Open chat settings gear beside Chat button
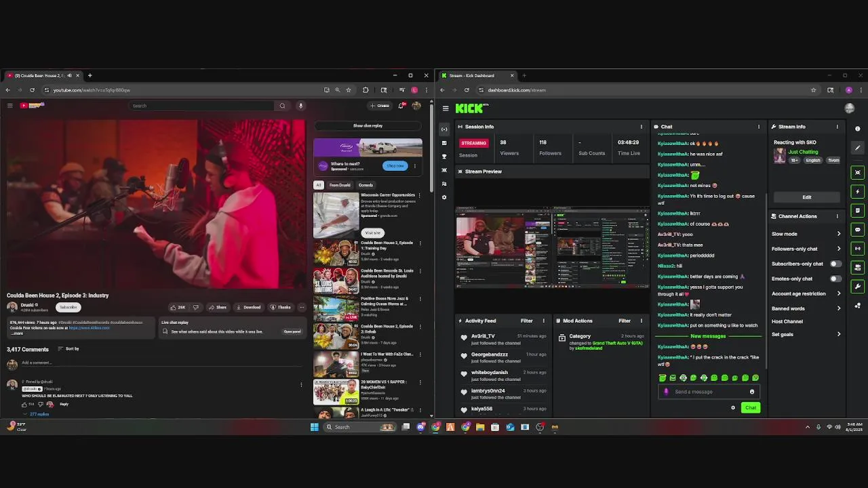The height and width of the screenshot is (488, 868). click(733, 408)
